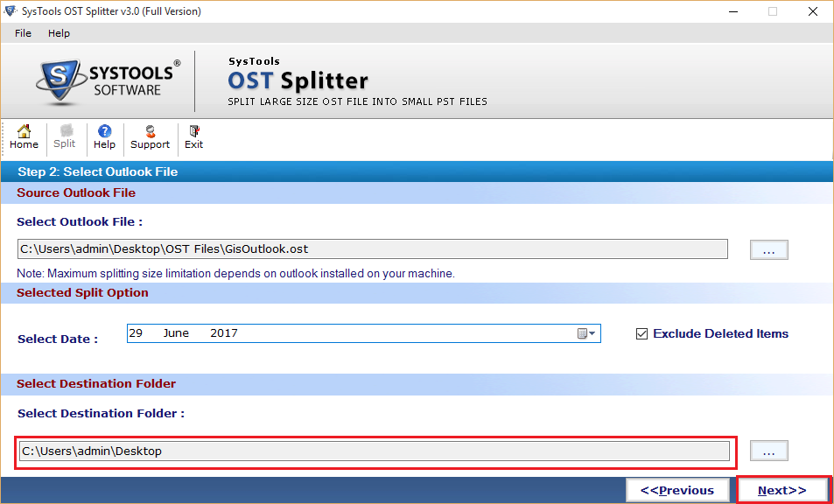834x504 pixels.
Task: Click the SysTools Software logo
Action: point(108,80)
